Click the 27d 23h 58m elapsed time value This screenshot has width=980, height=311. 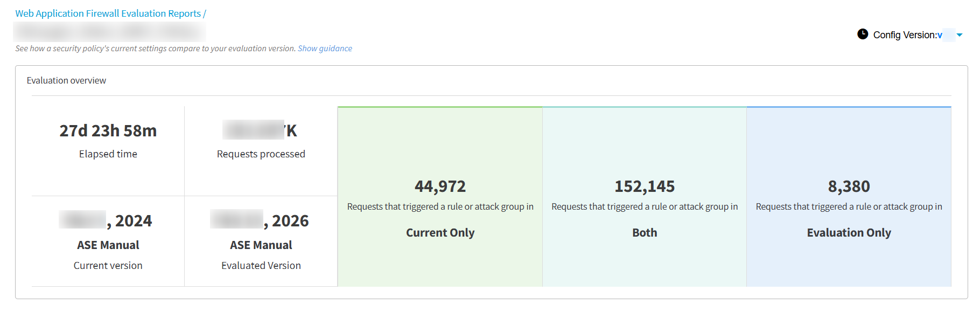(x=108, y=131)
